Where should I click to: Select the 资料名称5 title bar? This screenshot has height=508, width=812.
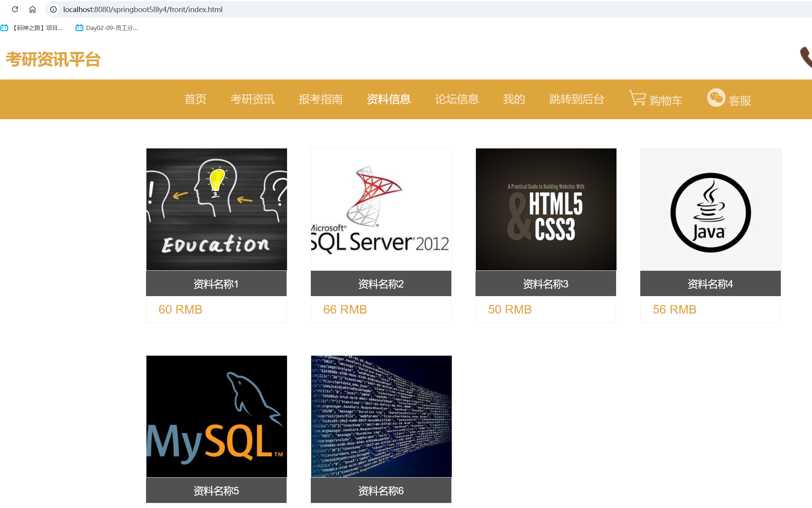tap(216, 490)
